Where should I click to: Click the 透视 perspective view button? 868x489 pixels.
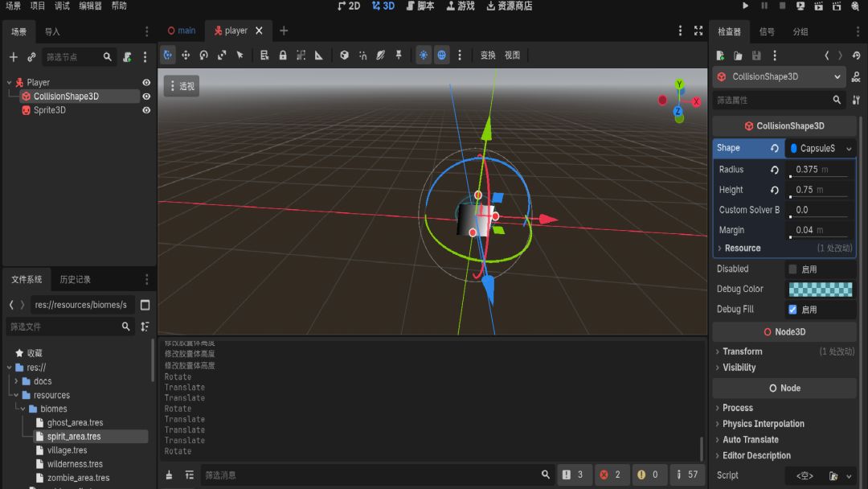[182, 86]
